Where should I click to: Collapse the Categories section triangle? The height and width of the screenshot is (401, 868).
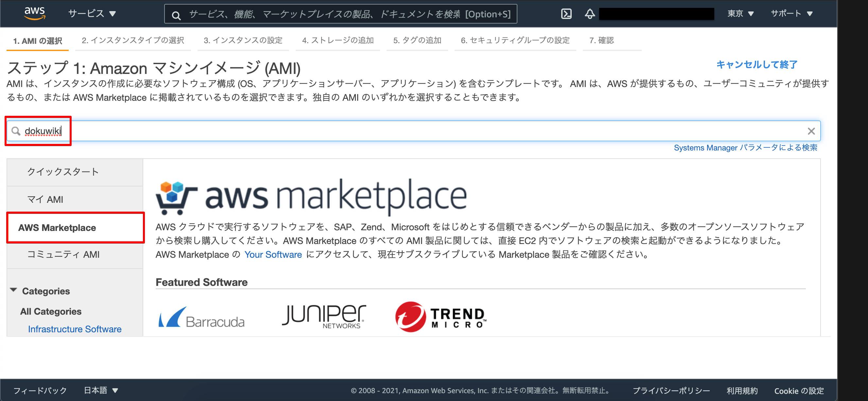click(13, 290)
